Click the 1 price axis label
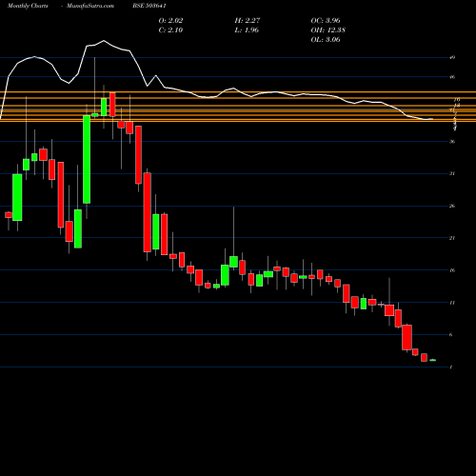Screen dimensions: 476x476 tap(451, 367)
